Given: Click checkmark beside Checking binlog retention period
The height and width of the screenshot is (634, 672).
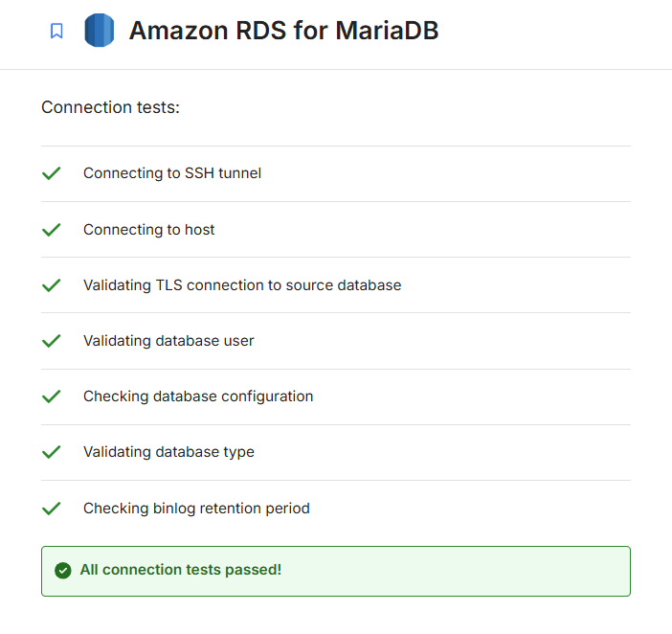Looking at the screenshot, I should click(x=52, y=509).
